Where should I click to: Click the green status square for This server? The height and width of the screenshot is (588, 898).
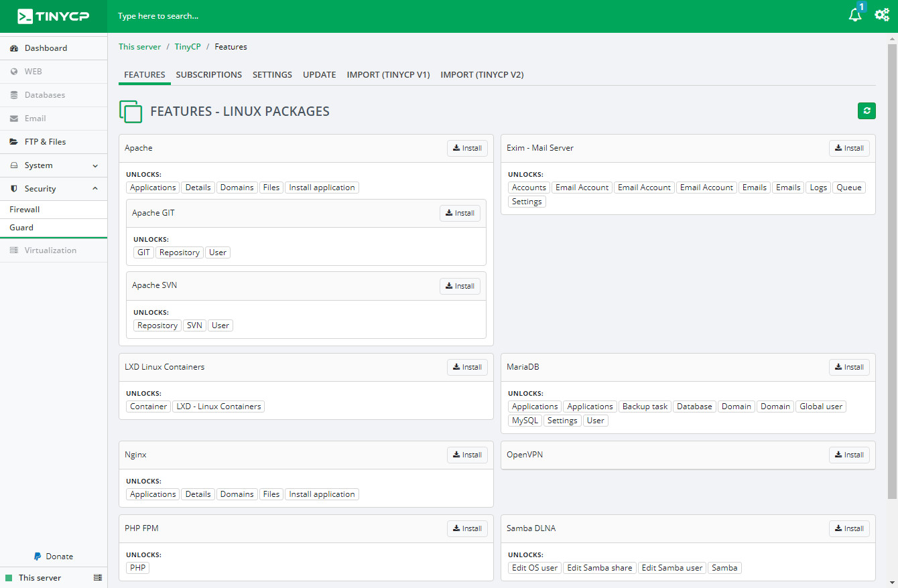click(9, 578)
